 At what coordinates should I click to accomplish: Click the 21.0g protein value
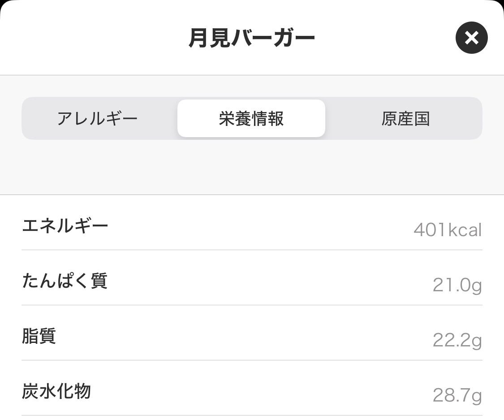click(457, 285)
